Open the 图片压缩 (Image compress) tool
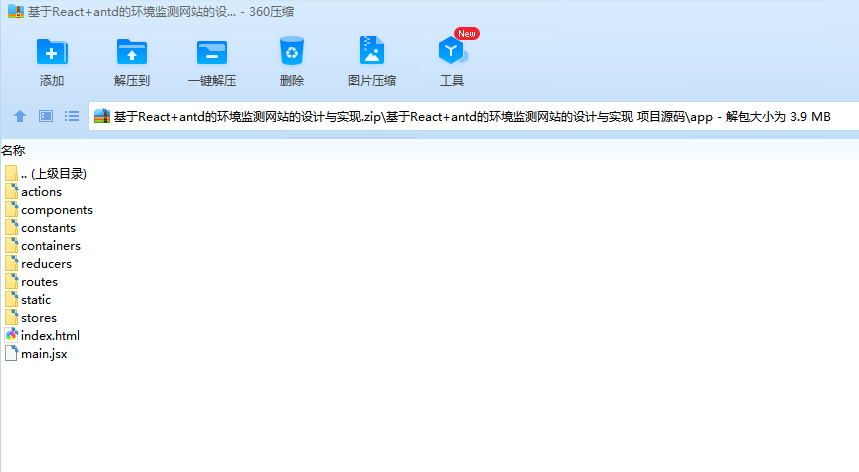Image resolution: width=859 pixels, height=472 pixels. click(x=372, y=51)
